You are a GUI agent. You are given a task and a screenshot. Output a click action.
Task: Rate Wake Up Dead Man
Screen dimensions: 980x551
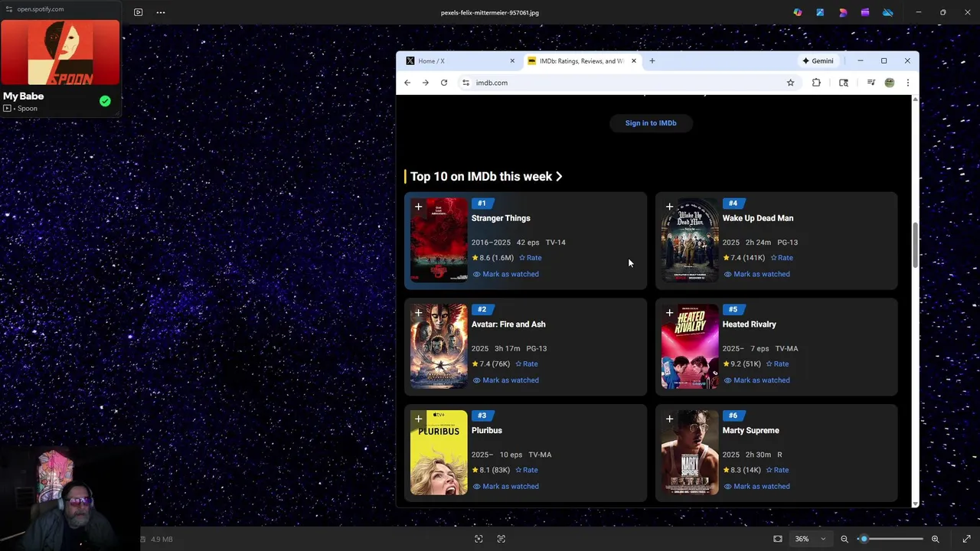782,258
